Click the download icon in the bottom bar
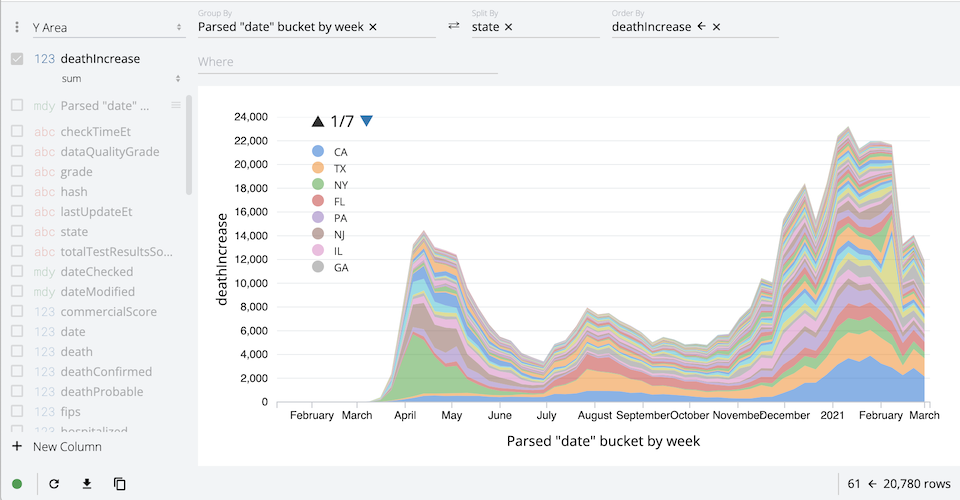 click(87, 484)
